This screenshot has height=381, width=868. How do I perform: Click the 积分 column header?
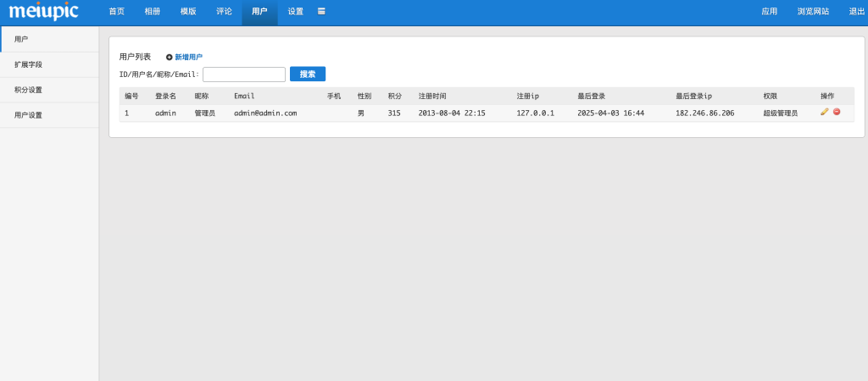point(395,97)
